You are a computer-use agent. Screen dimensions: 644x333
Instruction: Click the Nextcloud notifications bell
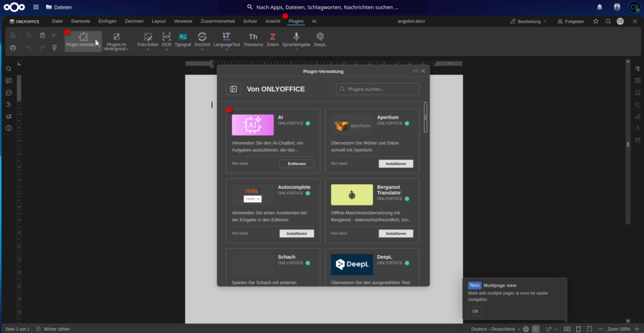point(599,7)
